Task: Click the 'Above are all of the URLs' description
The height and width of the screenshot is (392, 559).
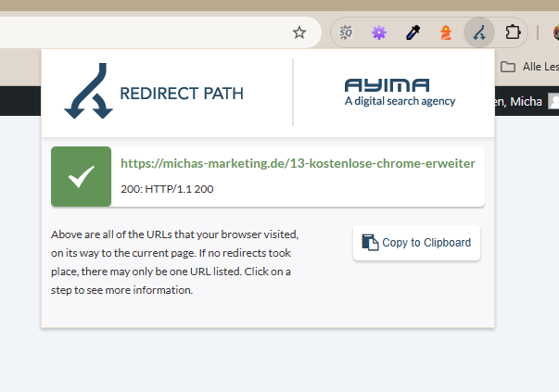Action: click(x=174, y=262)
